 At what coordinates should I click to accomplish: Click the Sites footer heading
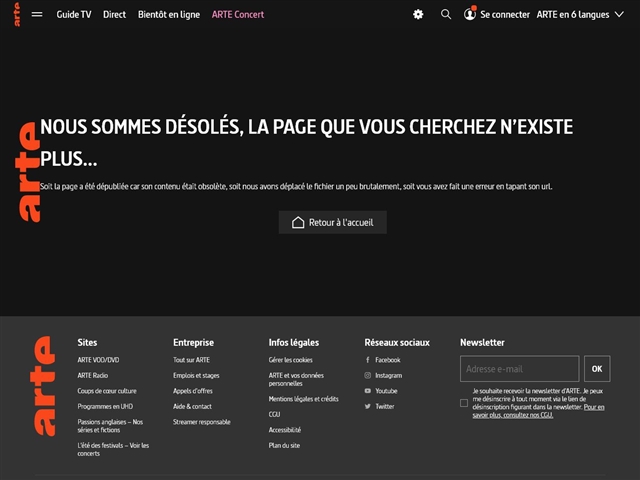(87, 342)
